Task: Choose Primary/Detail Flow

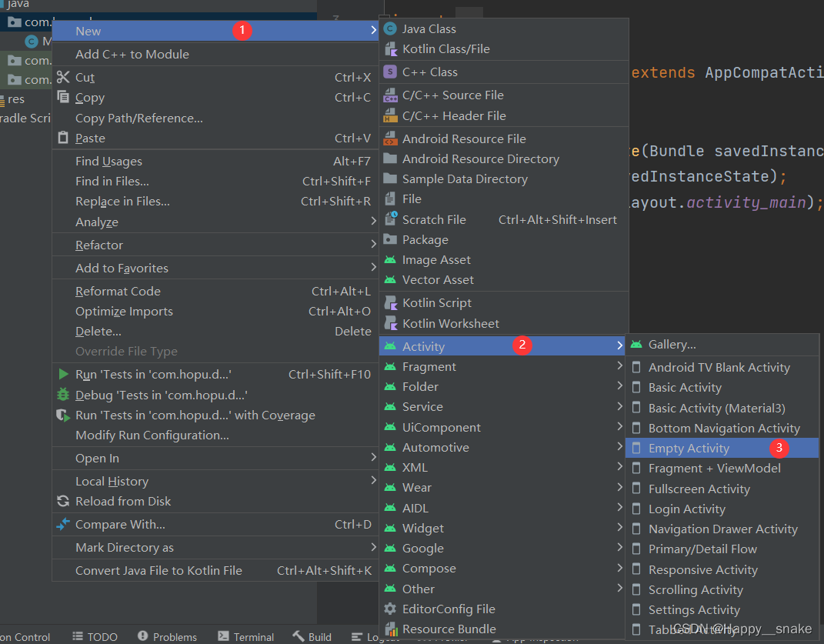Action: tap(722, 549)
